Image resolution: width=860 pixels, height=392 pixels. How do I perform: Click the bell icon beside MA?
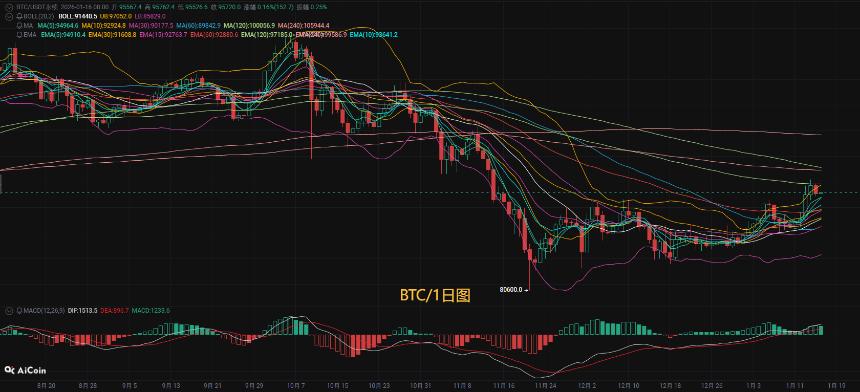coord(19,26)
